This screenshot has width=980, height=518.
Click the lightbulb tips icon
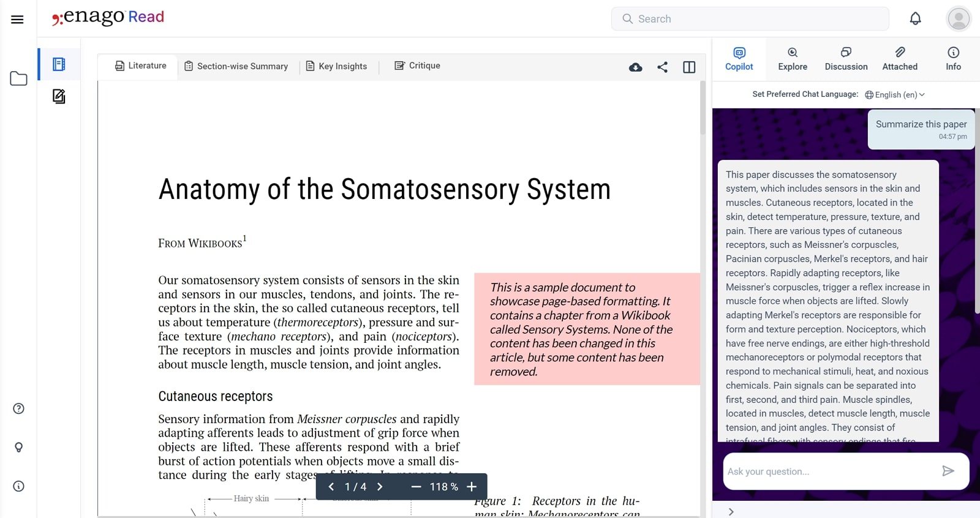click(18, 448)
